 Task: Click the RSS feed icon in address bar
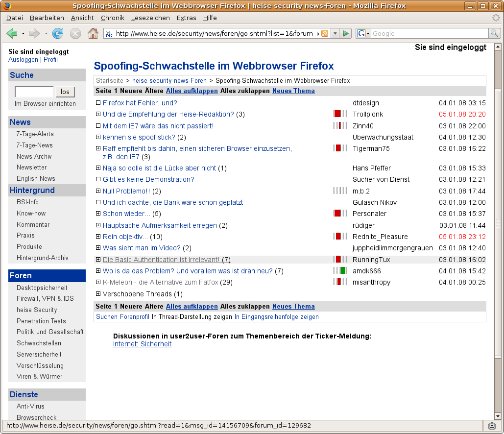point(325,33)
